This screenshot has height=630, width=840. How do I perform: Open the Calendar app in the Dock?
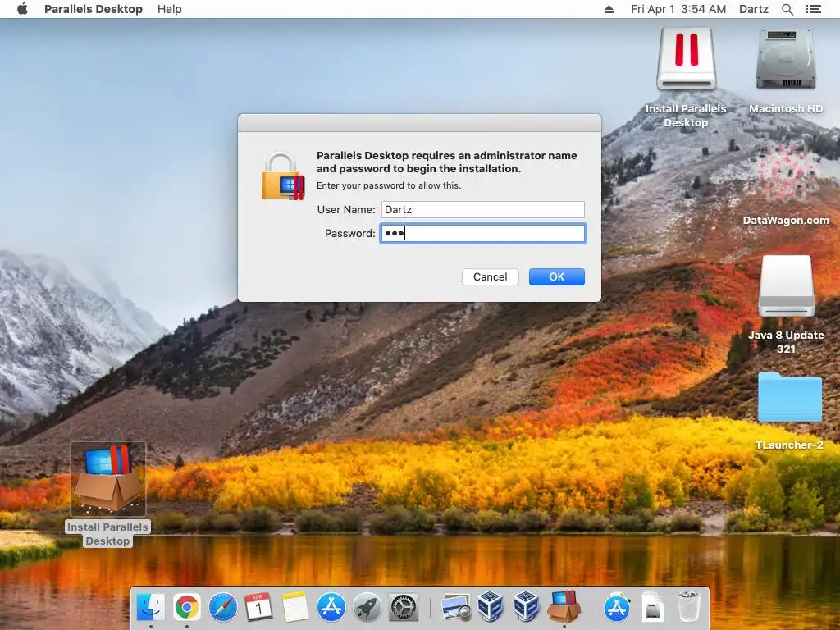[258, 608]
